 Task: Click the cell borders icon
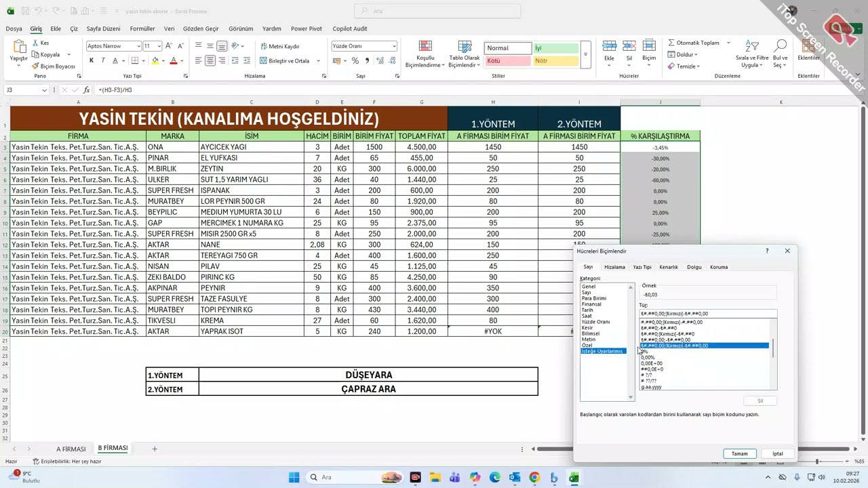(134, 61)
